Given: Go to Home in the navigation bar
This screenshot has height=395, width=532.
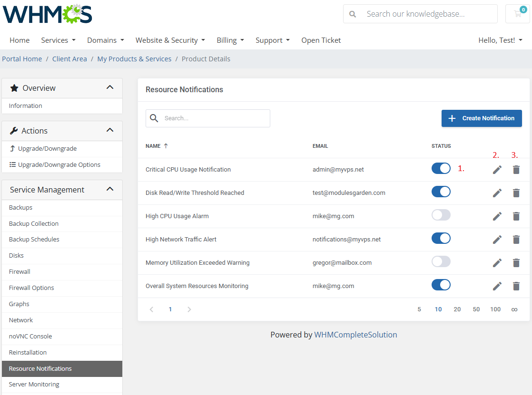Looking at the screenshot, I should (x=20, y=40).
